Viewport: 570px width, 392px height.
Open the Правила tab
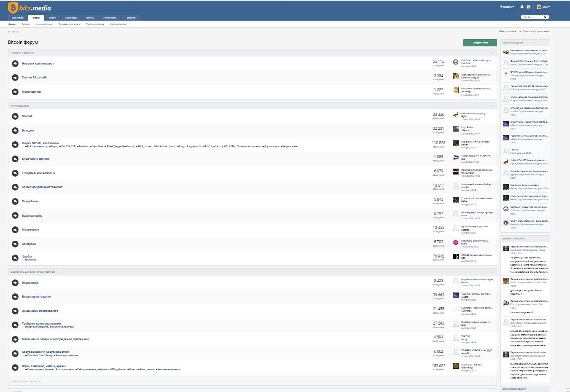(131, 18)
